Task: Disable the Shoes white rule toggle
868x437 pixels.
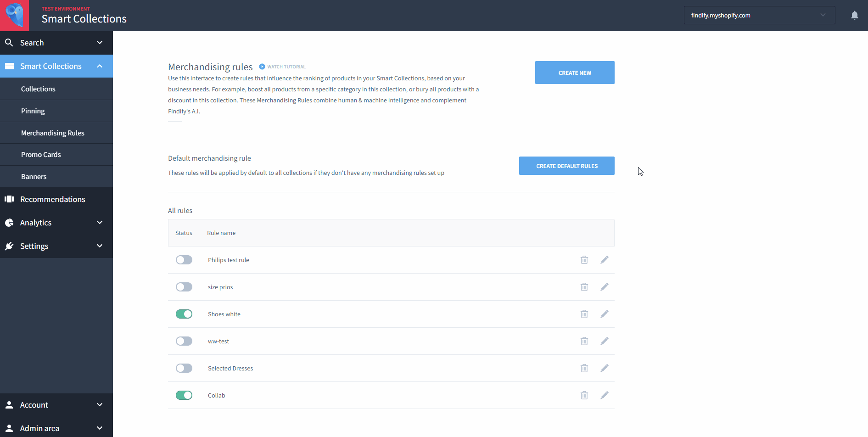Action: click(184, 314)
